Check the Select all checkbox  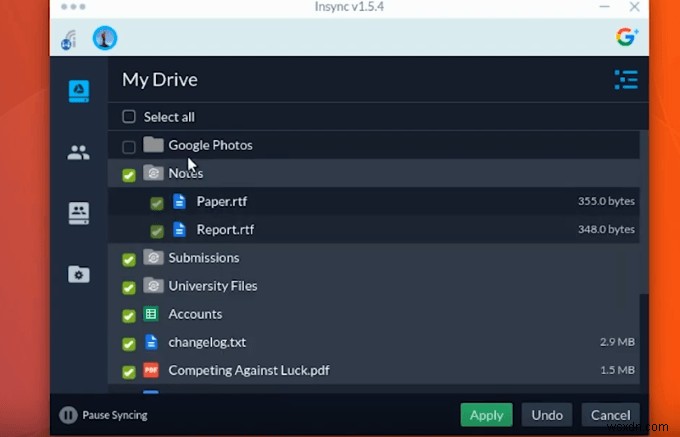[129, 117]
